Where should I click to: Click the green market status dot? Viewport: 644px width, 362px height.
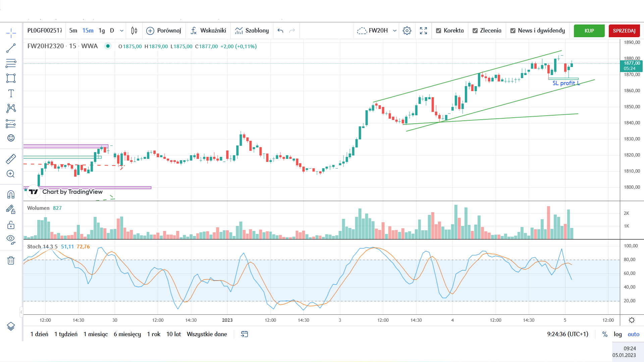tap(108, 46)
